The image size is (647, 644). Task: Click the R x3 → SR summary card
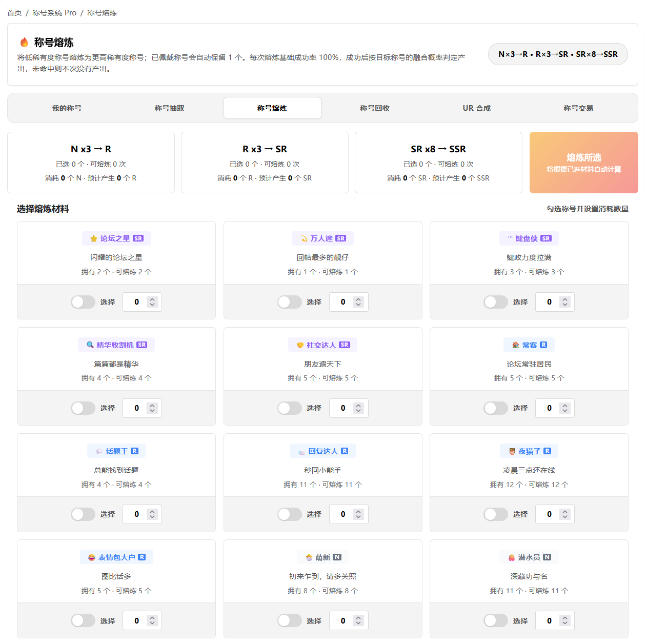[x=265, y=163]
